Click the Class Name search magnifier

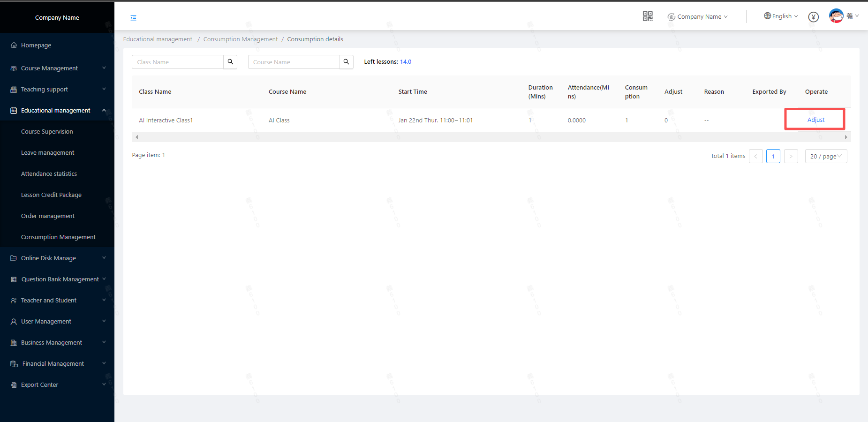click(230, 62)
